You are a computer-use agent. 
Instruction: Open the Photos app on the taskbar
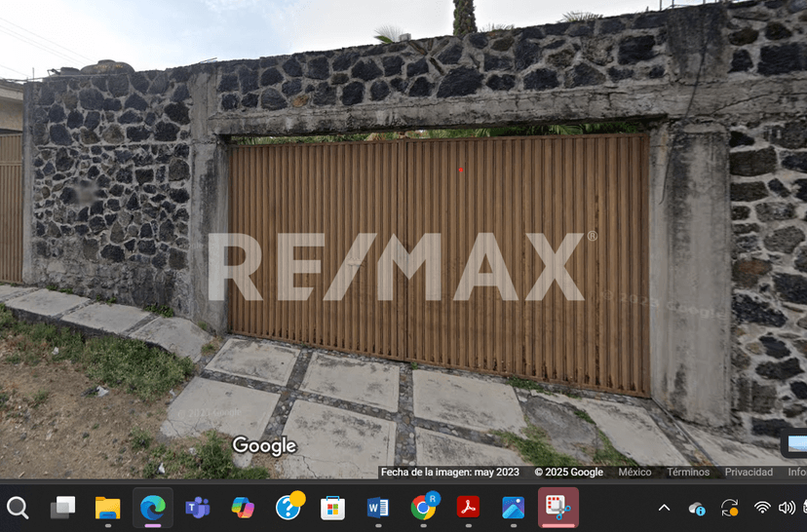click(x=513, y=508)
